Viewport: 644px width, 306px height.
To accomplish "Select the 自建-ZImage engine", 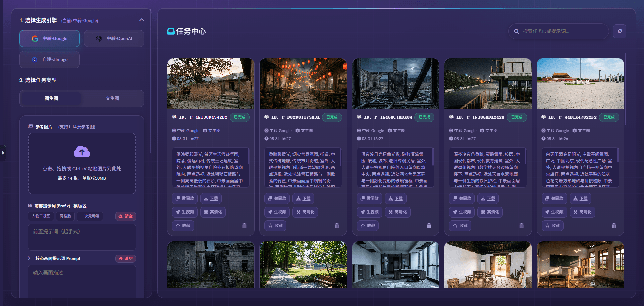I will (x=50, y=60).
